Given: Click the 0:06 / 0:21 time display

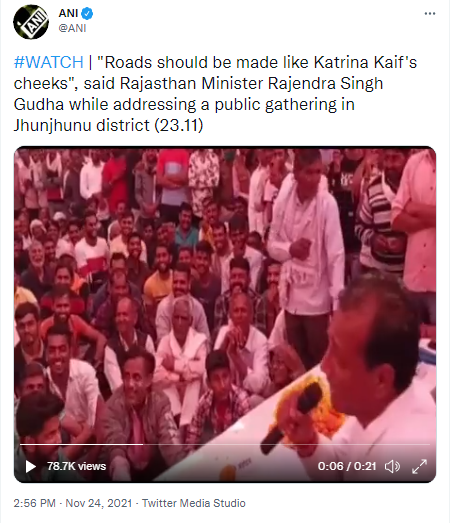Looking at the screenshot, I should (347, 466).
